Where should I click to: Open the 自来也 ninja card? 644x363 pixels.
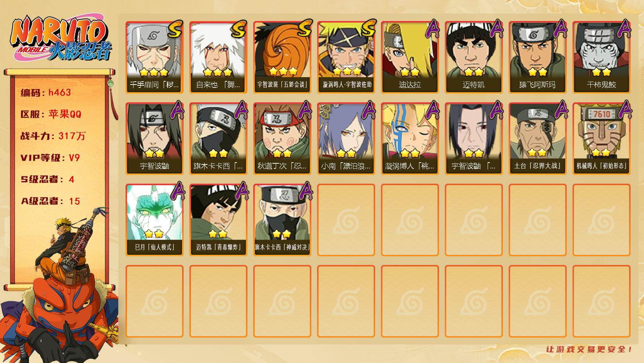[x=218, y=57]
